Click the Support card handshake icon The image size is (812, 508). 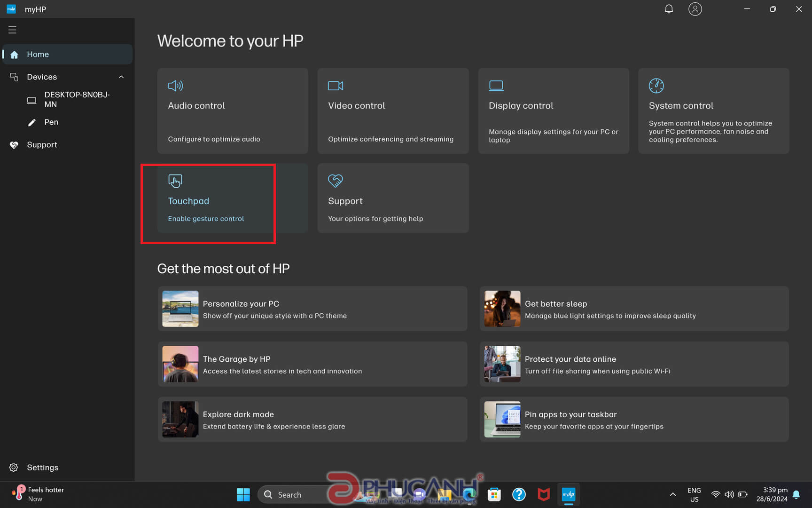(x=336, y=181)
